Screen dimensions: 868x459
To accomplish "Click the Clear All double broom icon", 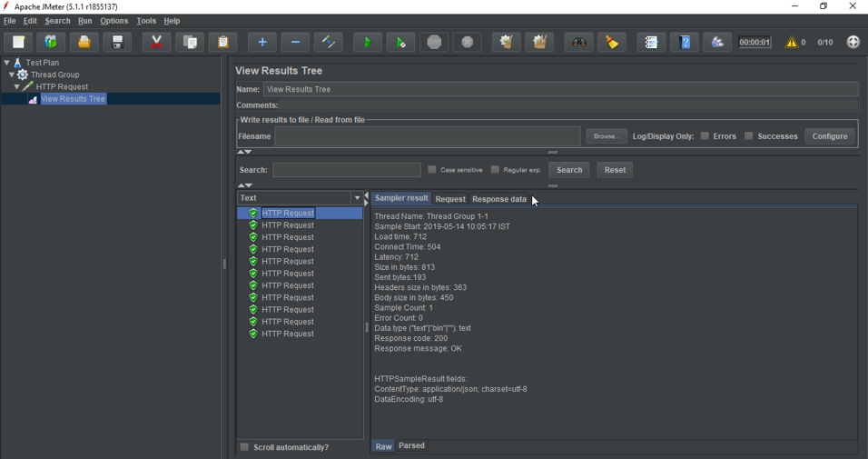I will (x=539, y=42).
